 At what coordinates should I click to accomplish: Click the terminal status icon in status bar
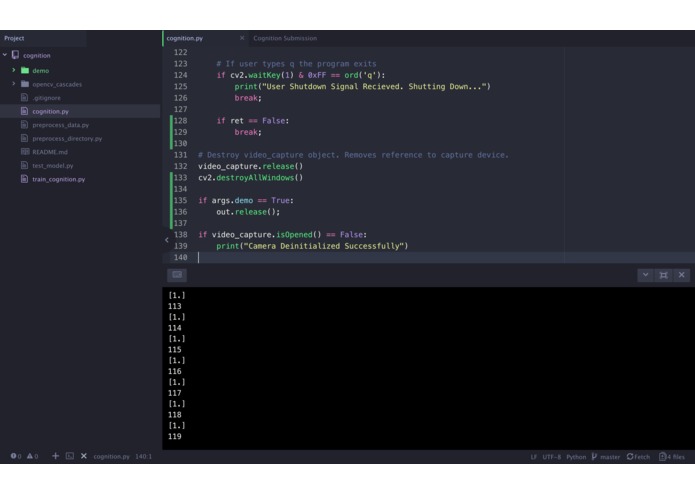coord(70,456)
